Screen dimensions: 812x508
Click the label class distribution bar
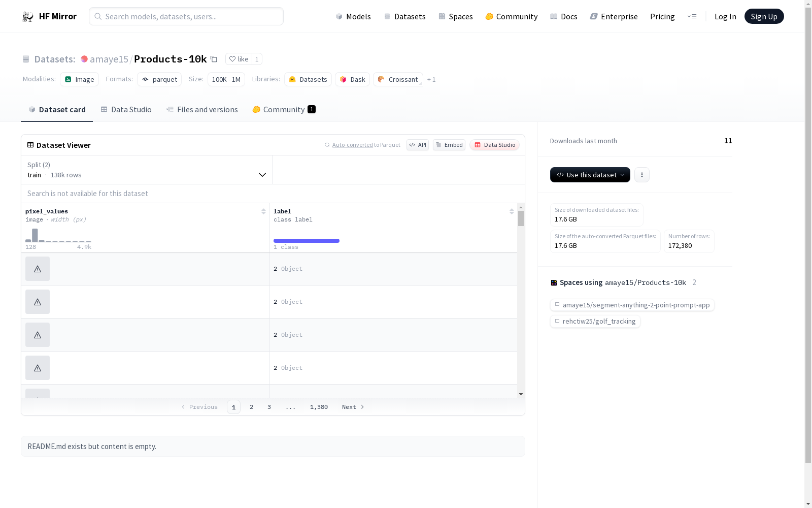(307, 241)
